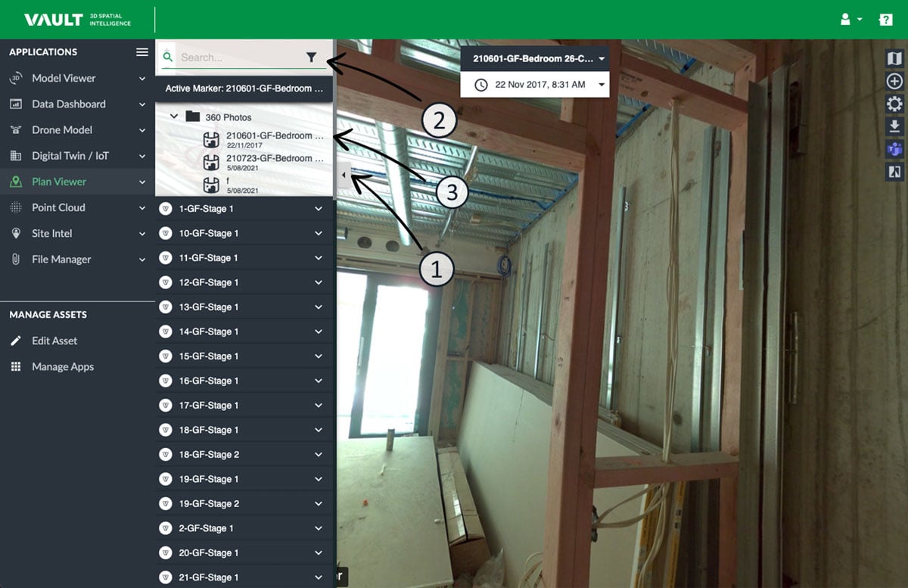This screenshot has height=588, width=908.
Task: Open the map view icon in right toolbar
Action: pyautogui.click(x=894, y=58)
